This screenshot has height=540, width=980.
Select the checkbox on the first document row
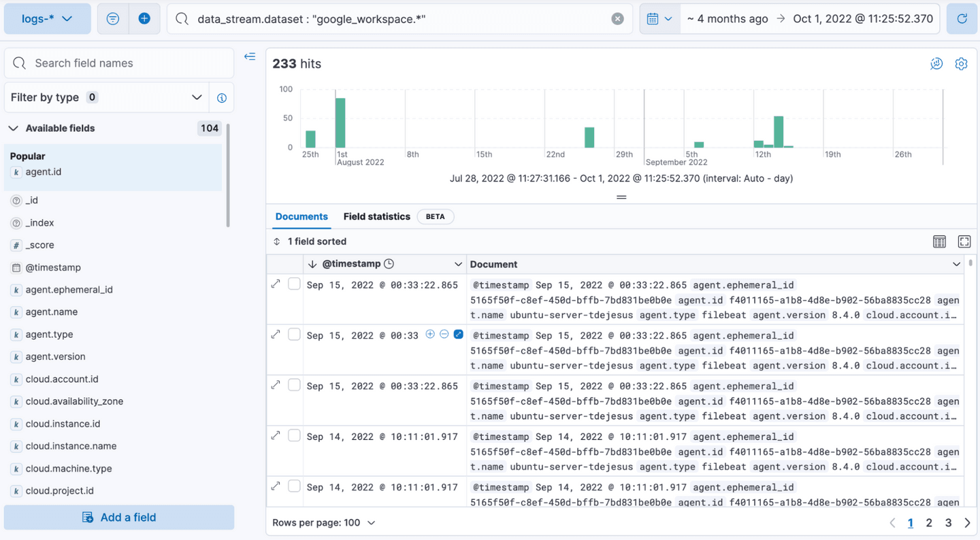(294, 284)
